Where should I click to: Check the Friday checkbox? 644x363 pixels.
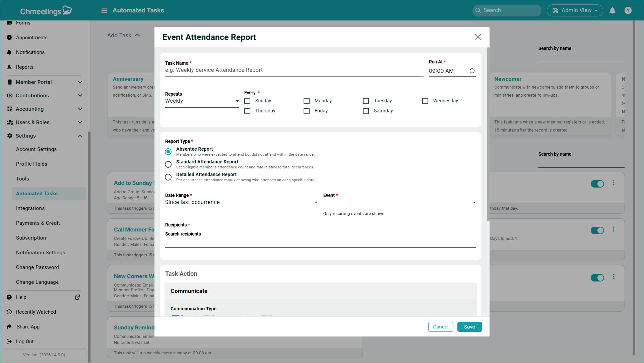point(307,111)
